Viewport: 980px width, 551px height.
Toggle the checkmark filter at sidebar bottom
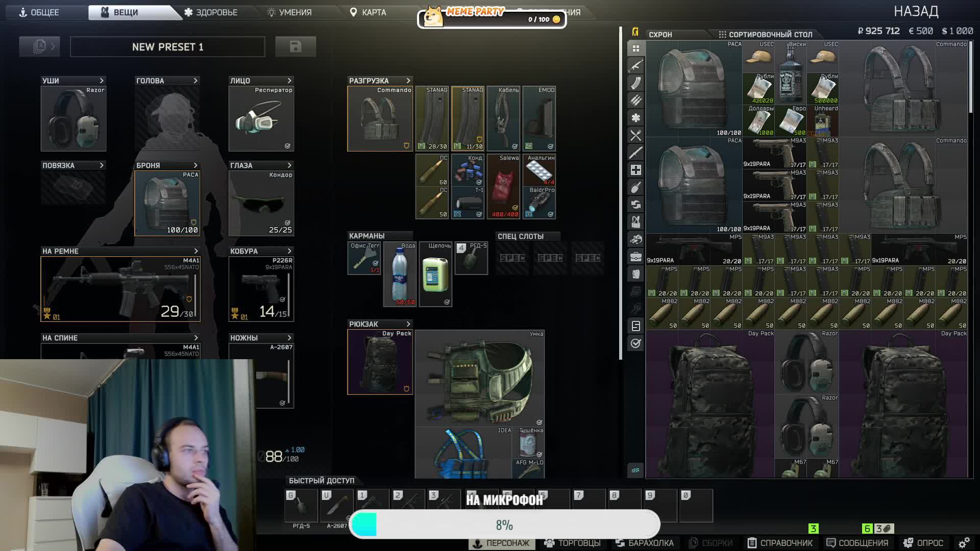635,343
